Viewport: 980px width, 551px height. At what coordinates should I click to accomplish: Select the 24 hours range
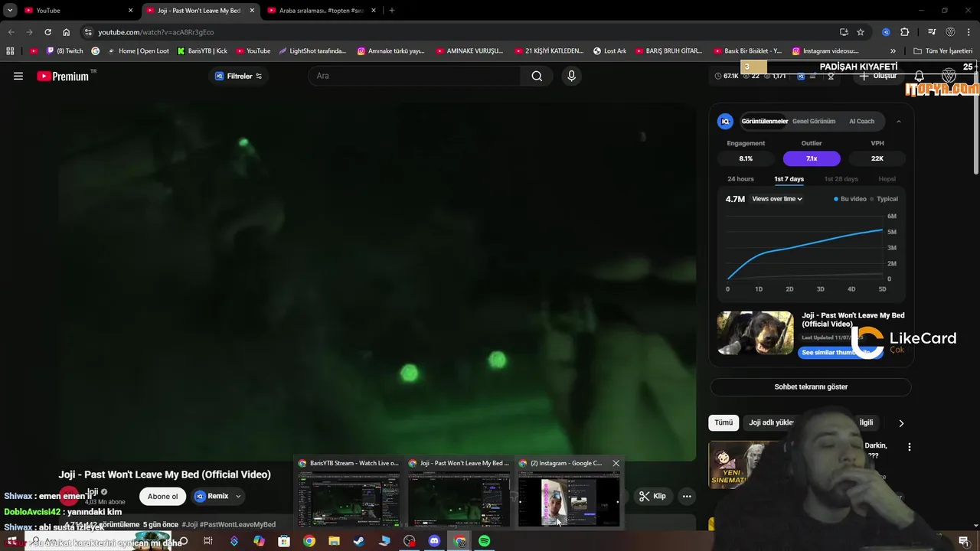[740, 179]
